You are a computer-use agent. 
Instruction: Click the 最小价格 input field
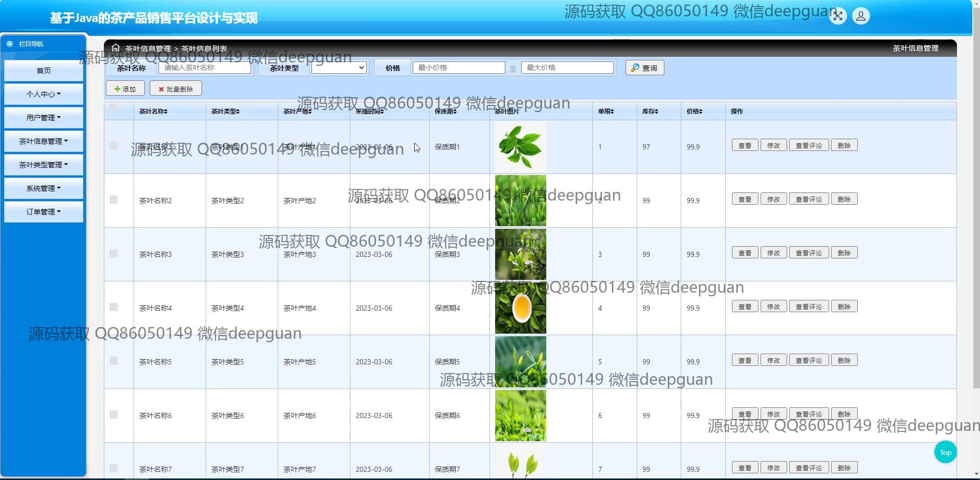[459, 68]
